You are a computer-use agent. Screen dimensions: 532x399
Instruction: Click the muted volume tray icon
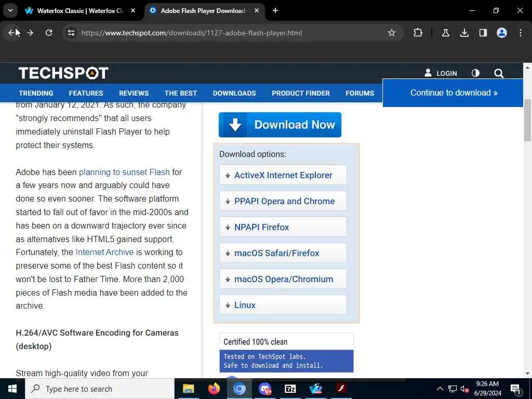(464, 389)
